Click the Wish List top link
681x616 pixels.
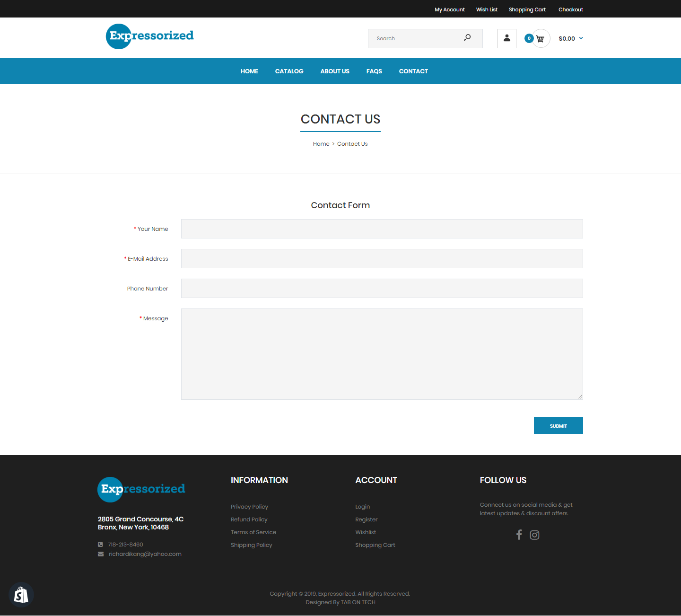(x=486, y=9)
